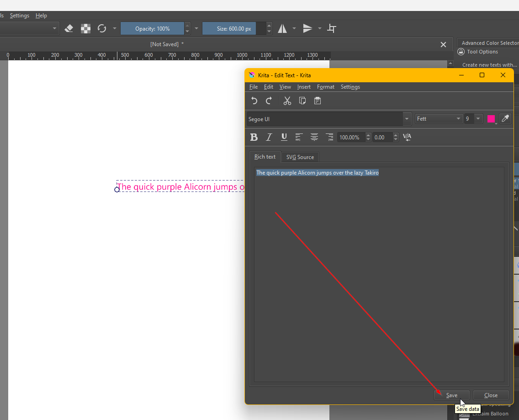Center-align the text
This screenshot has height=420, width=519.
(314, 137)
